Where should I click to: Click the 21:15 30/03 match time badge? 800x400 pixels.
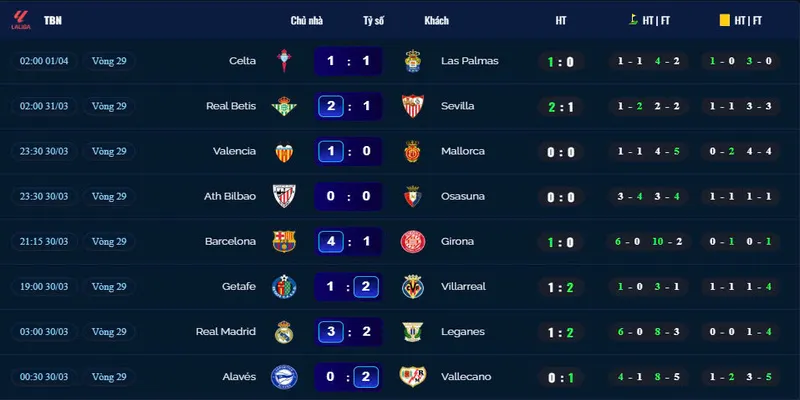[44, 241]
